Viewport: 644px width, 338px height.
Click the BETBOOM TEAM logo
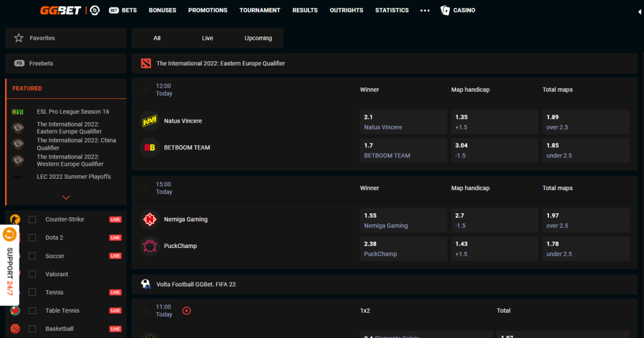tap(150, 148)
